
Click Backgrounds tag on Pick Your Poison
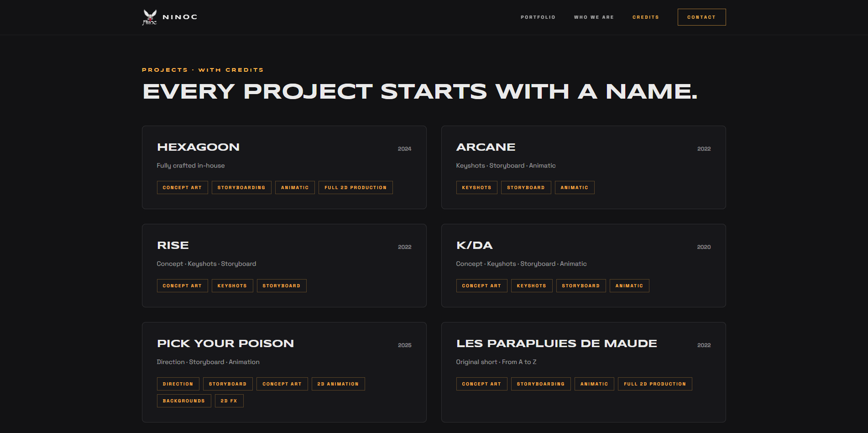pos(184,401)
